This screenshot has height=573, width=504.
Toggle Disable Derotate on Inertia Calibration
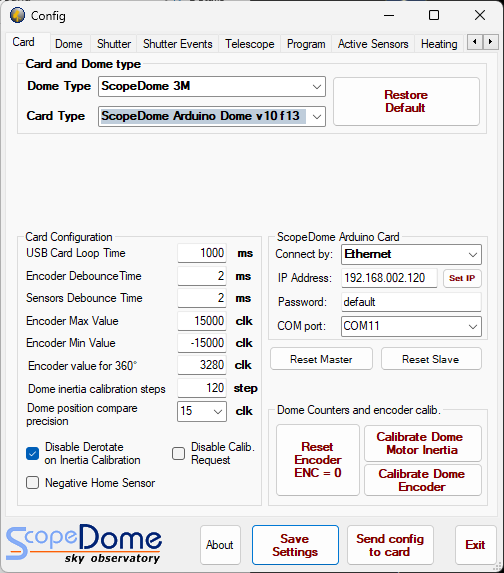click(33, 454)
